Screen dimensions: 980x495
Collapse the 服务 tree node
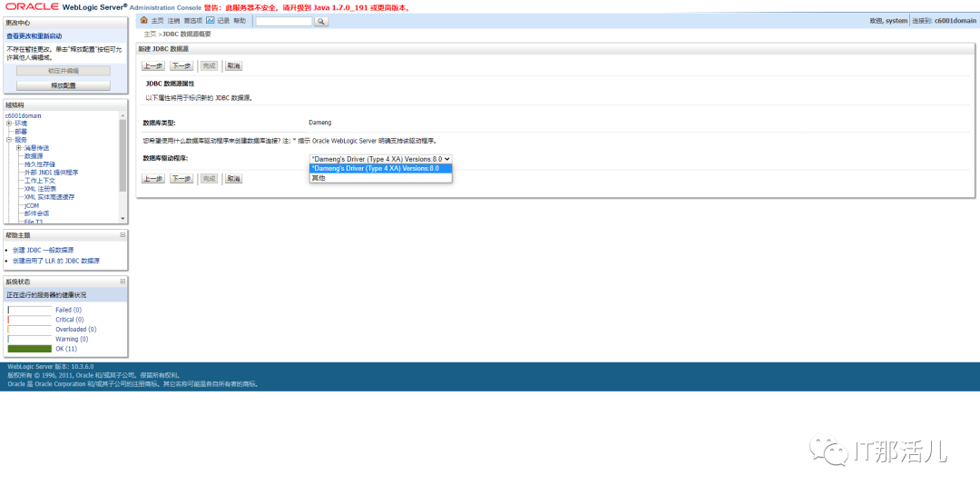click(x=9, y=140)
